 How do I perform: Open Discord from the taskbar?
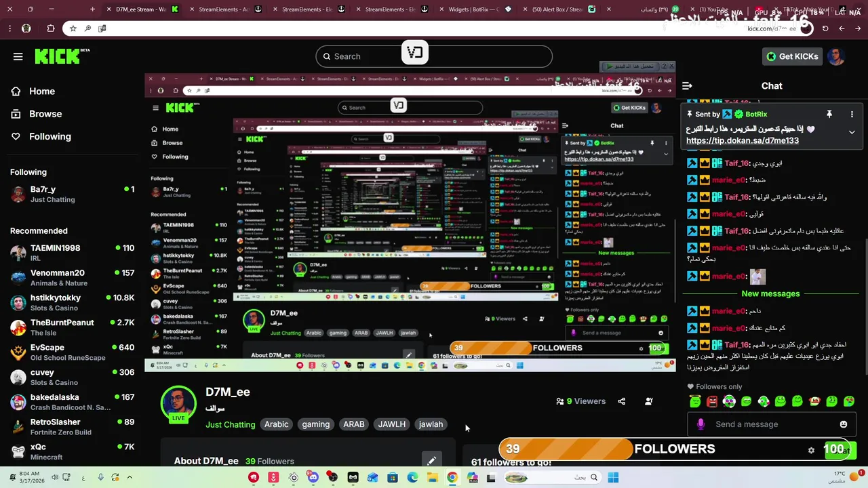point(313,477)
